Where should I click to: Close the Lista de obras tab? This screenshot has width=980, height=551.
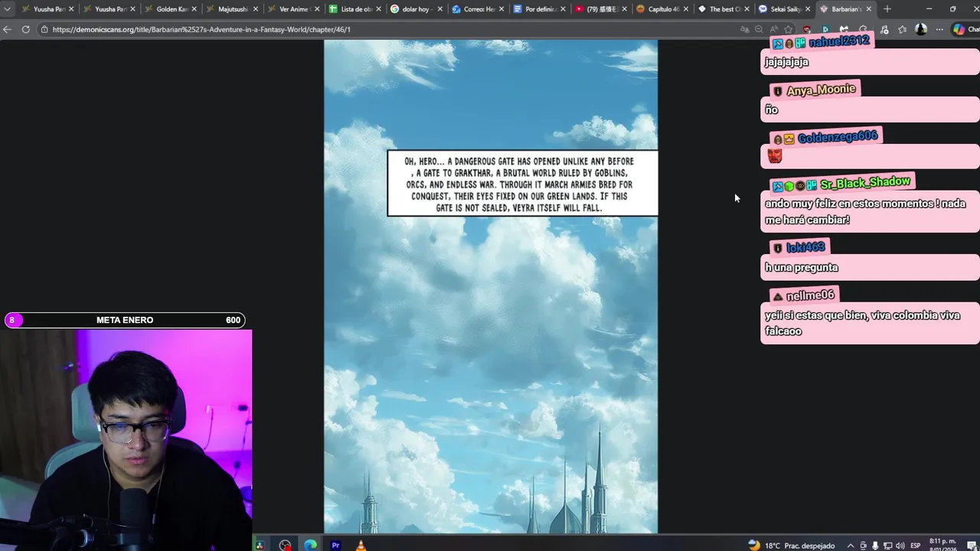[378, 9]
